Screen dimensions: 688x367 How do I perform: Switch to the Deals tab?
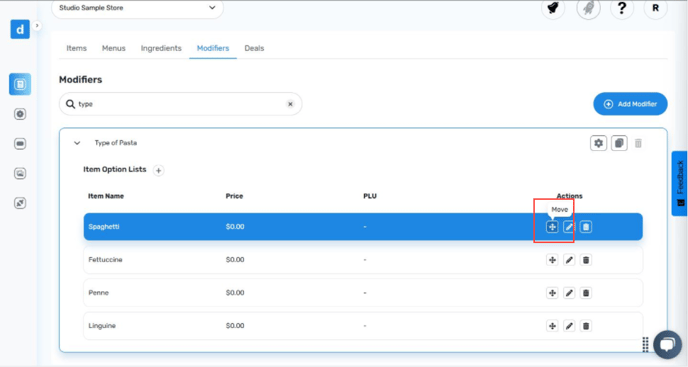[254, 48]
